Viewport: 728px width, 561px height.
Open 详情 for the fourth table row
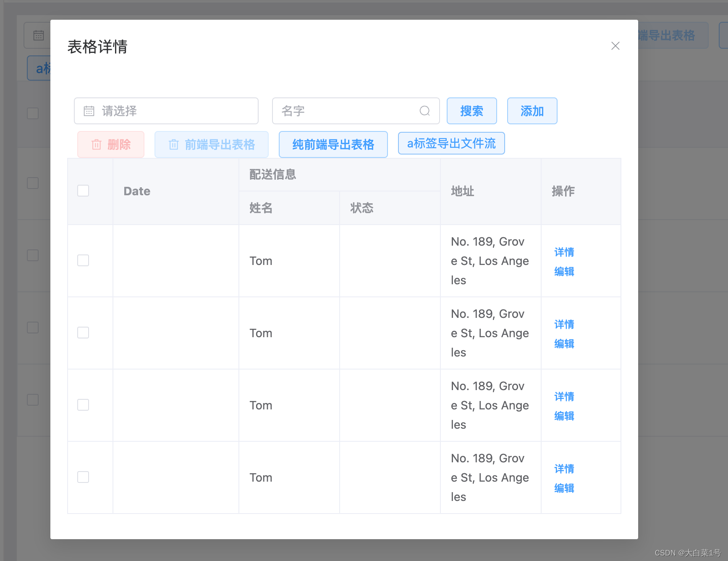pos(564,469)
